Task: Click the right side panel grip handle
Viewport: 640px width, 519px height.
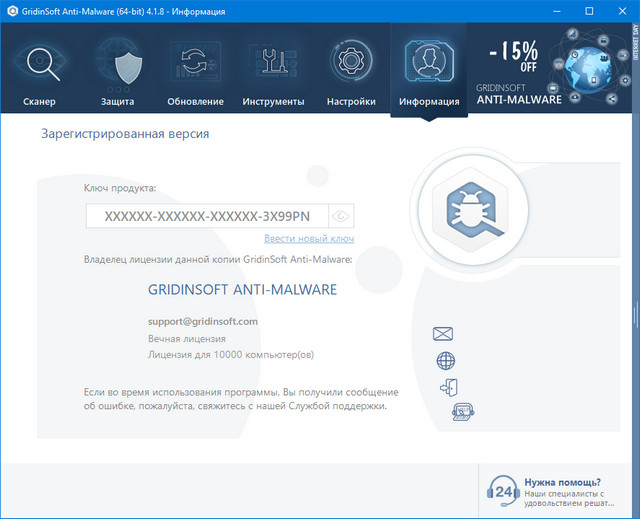Action: pyautogui.click(x=636, y=315)
